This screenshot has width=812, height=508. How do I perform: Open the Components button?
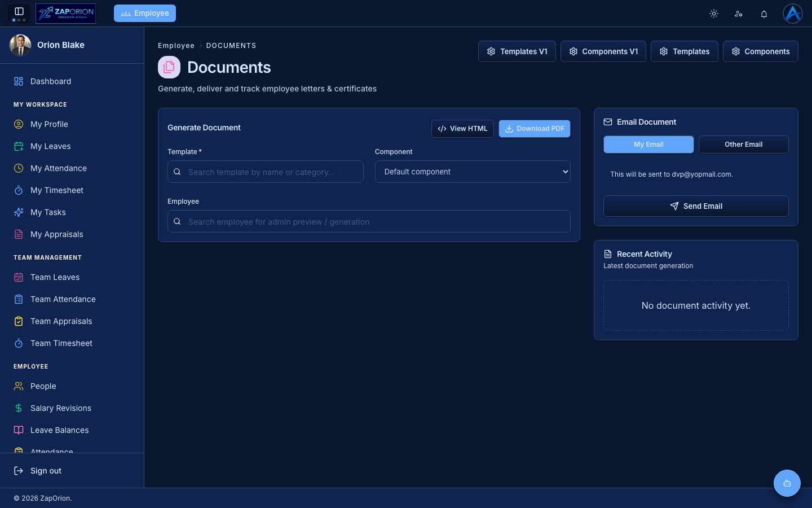761,51
